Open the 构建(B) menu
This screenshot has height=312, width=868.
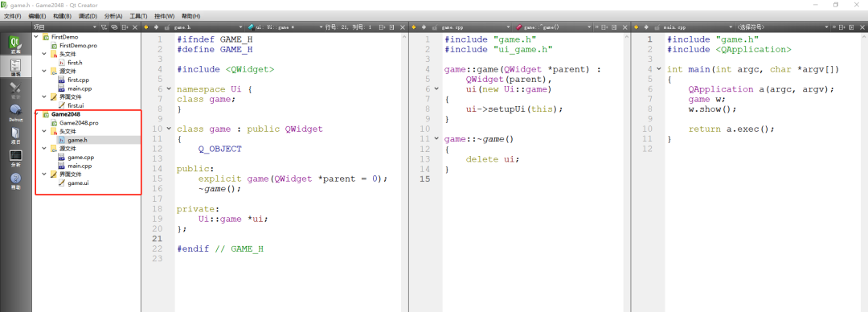click(x=63, y=16)
